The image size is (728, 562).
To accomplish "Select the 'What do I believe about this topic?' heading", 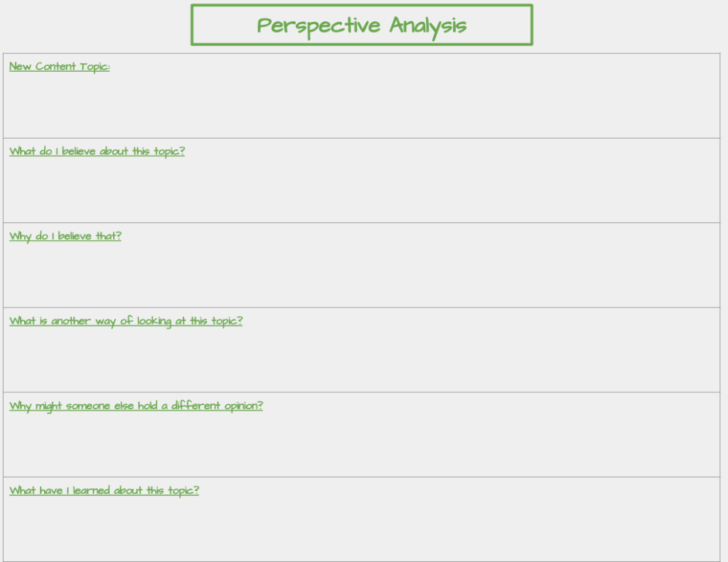I will point(97,151).
